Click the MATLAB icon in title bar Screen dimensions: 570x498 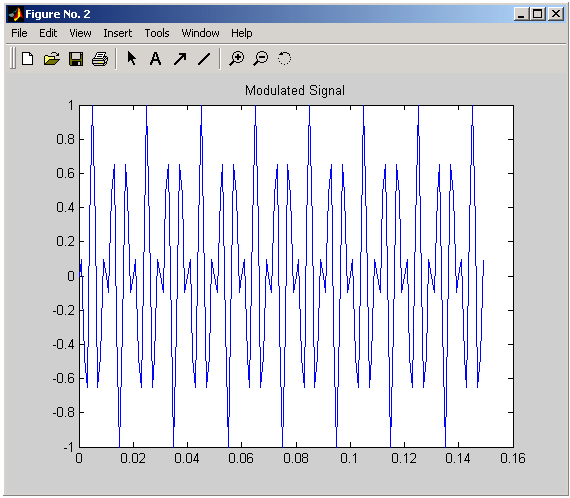pyautogui.click(x=16, y=14)
